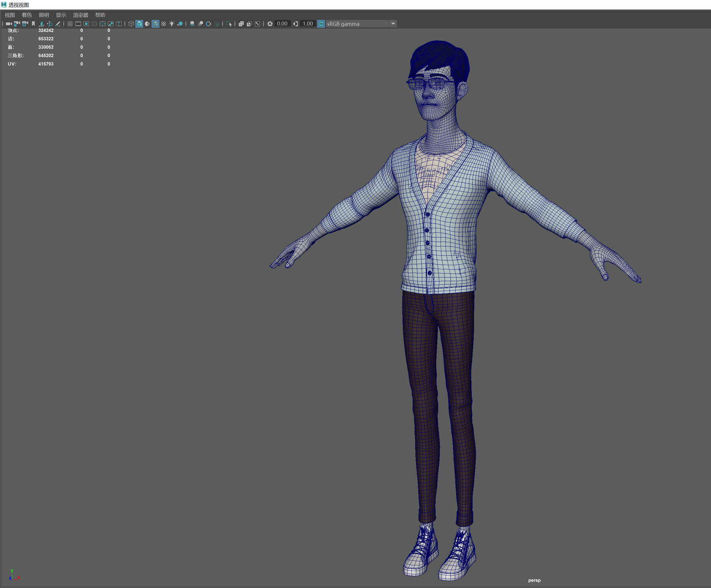Open the 着色 menu

[26, 15]
